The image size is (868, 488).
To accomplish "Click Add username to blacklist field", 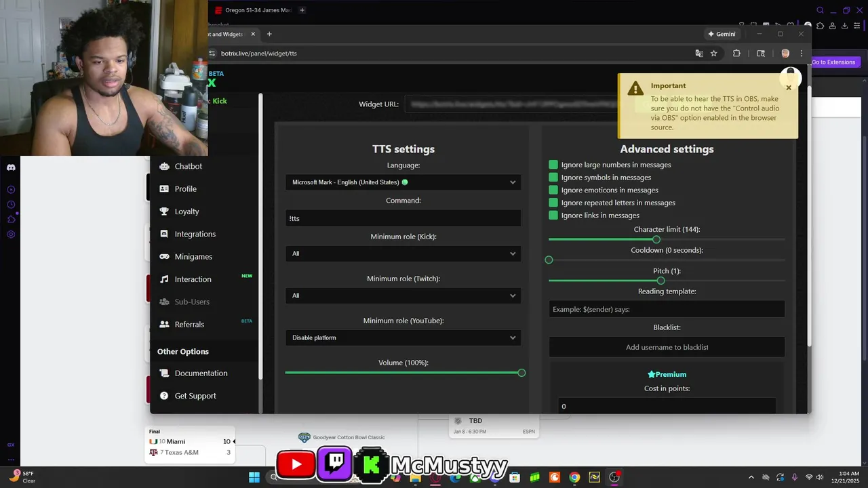I will [667, 347].
